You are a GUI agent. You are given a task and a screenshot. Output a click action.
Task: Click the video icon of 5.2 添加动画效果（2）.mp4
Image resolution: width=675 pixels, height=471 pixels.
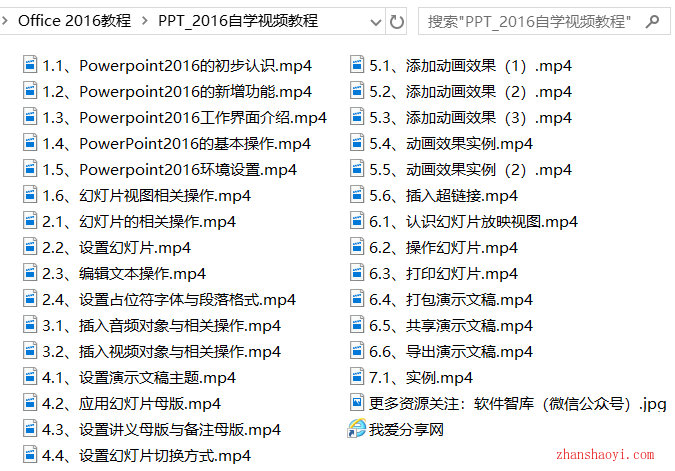click(357, 91)
